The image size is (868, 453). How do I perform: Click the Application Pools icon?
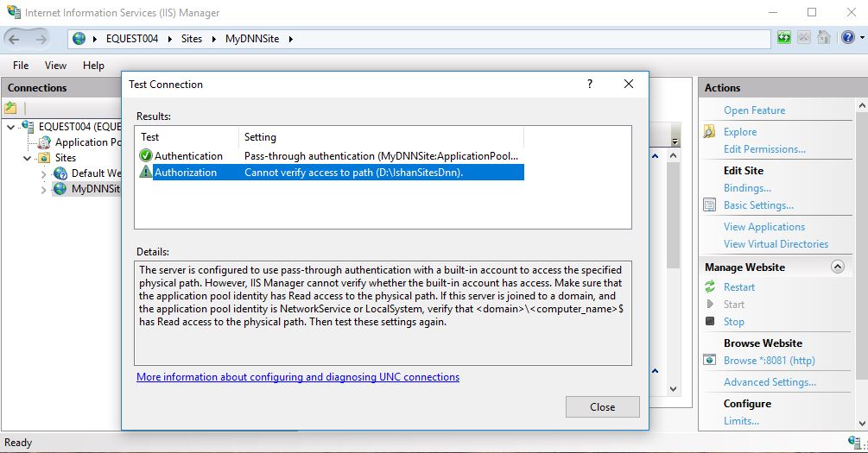pyautogui.click(x=44, y=142)
